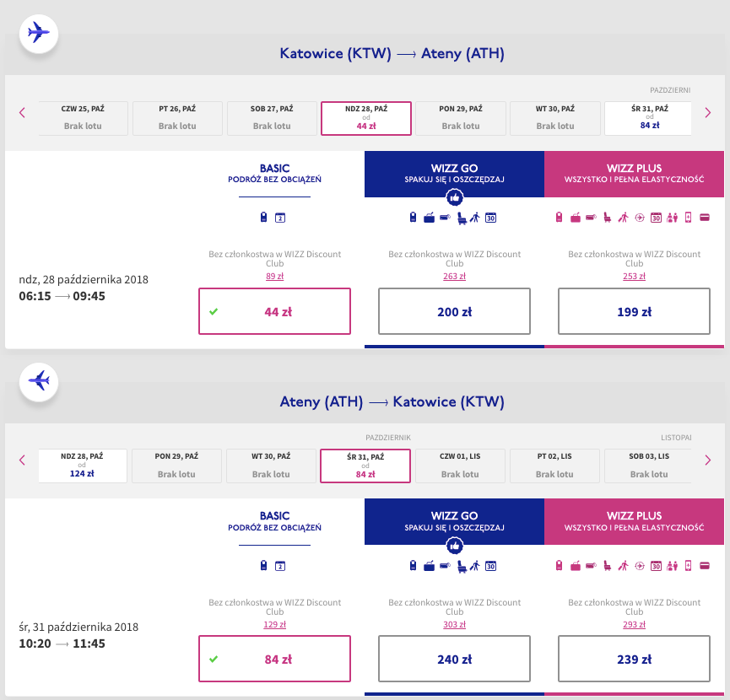
Task: Click the Katowice (KTW) → Ateny (ATH) heading
Action: pos(392,53)
